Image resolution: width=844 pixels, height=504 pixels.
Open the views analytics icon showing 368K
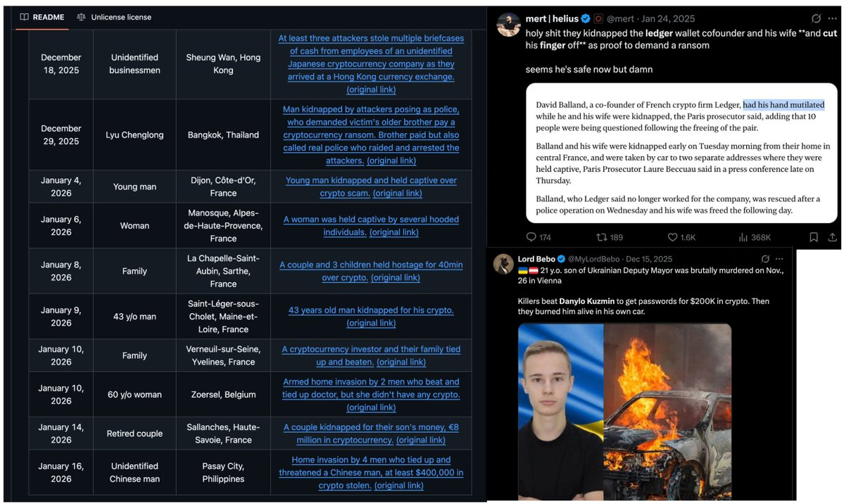[743, 237]
